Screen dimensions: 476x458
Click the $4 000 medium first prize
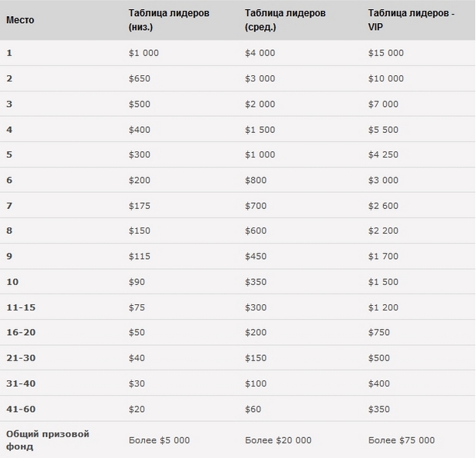[x=259, y=53]
